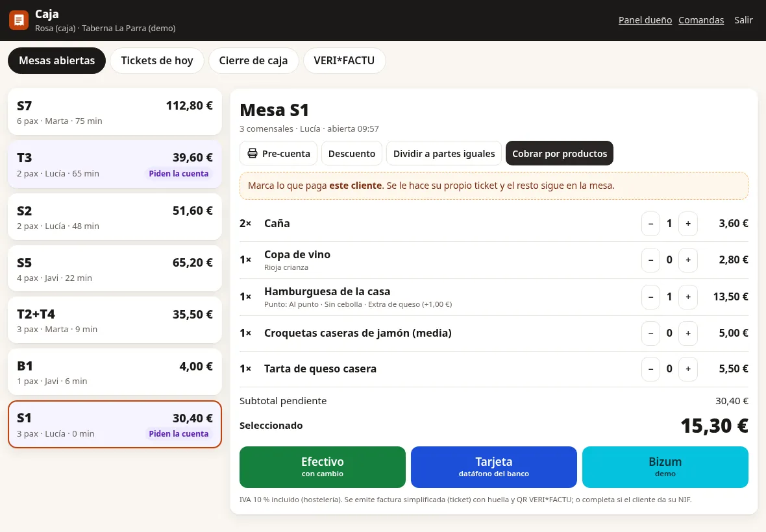Increase Tarta de queso casera quantity
Screen dimensions: 766x532
pos(688,369)
